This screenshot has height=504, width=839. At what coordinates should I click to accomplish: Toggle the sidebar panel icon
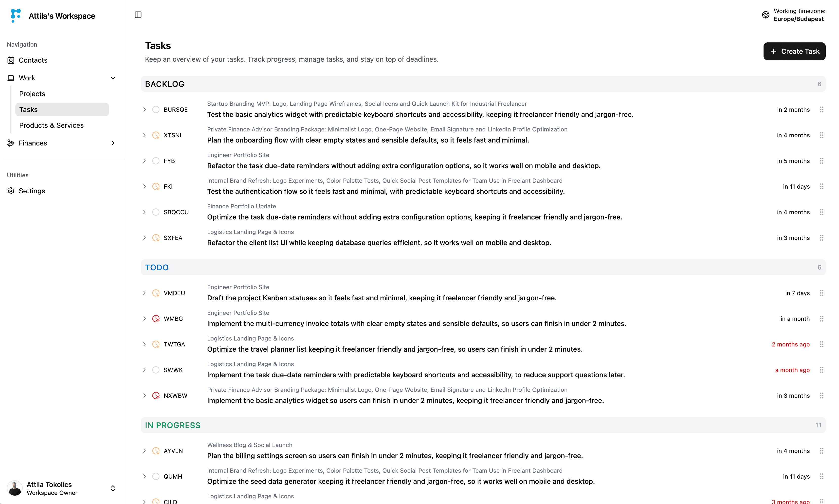pos(138,15)
